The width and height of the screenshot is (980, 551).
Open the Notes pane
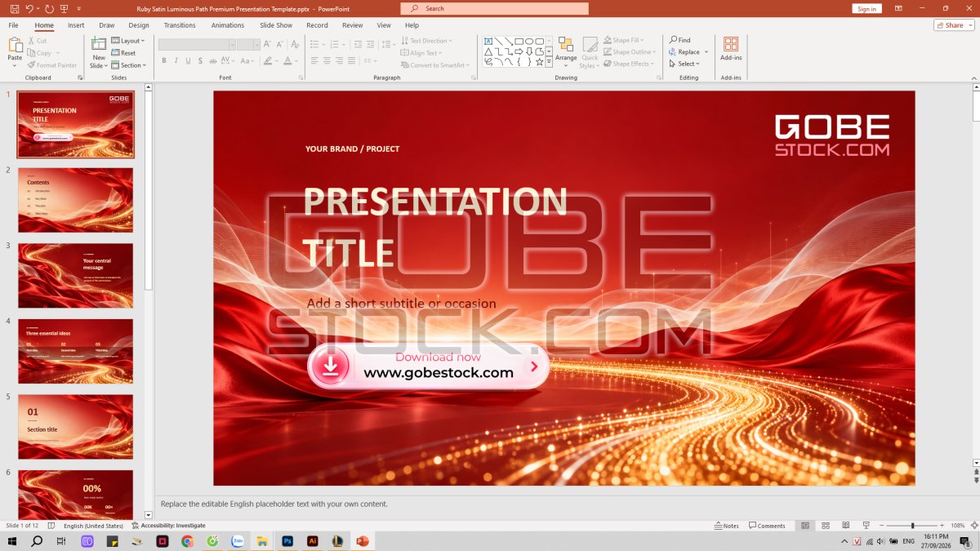(726, 526)
